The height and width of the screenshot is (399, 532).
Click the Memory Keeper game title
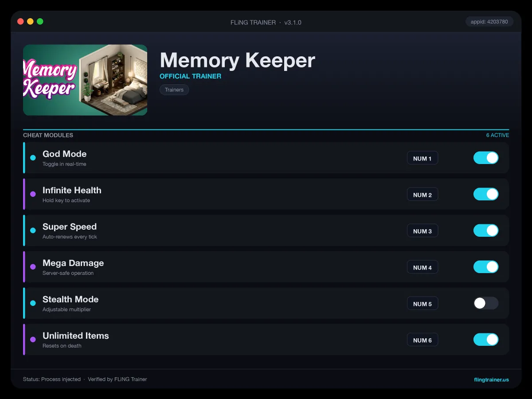tap(237, 60)
